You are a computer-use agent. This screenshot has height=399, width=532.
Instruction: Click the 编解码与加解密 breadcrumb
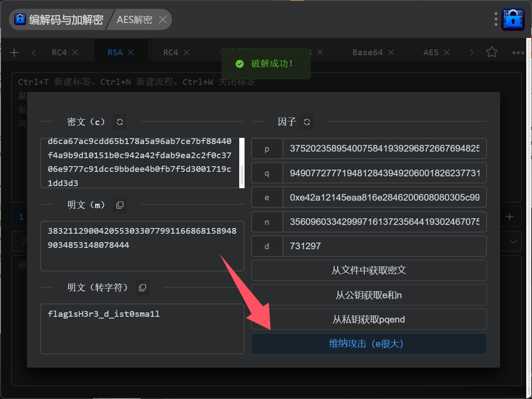(x=66, y=20)
